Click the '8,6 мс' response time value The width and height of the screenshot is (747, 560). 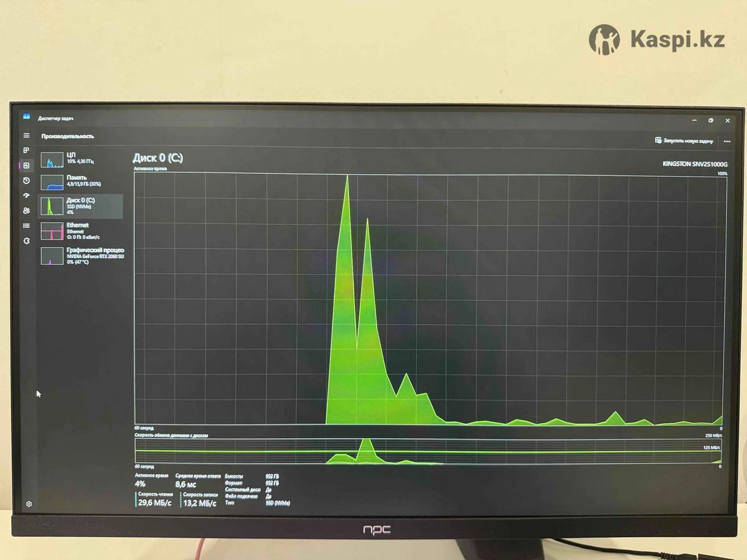(x=186, y=484)
